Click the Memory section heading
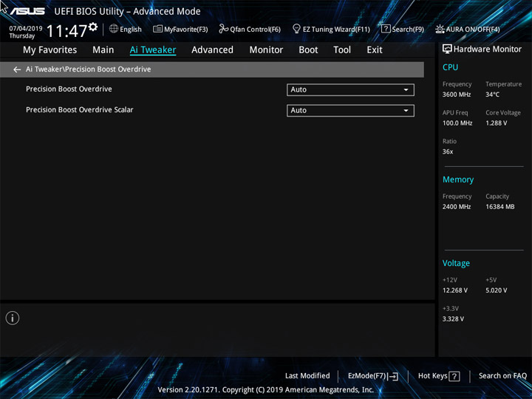Viewport: 532px width, 399px height. [458, 180]
